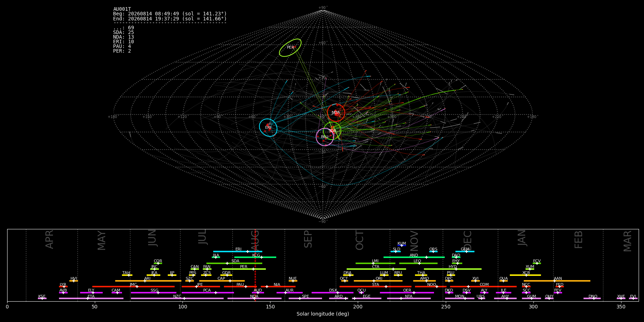Click the SDA: 25 count entry
This screenshot has height=322, width=644.
123,33
